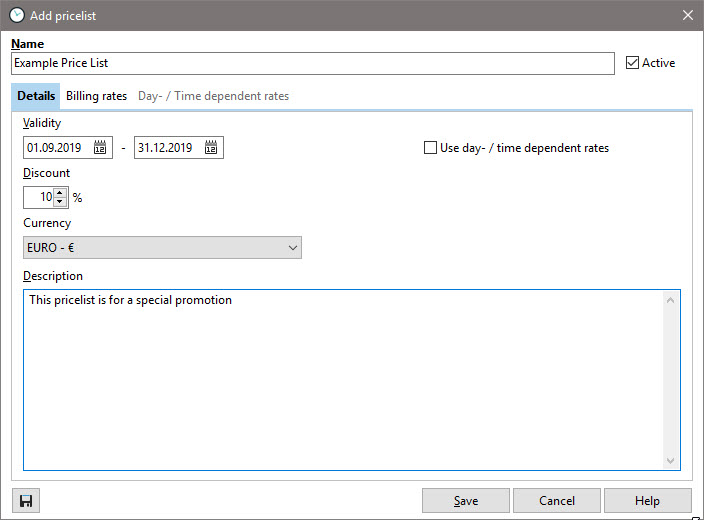This screenshot has height=520, width=704.
Task: Click the clock icon in title bar
Action: [16, 15]
